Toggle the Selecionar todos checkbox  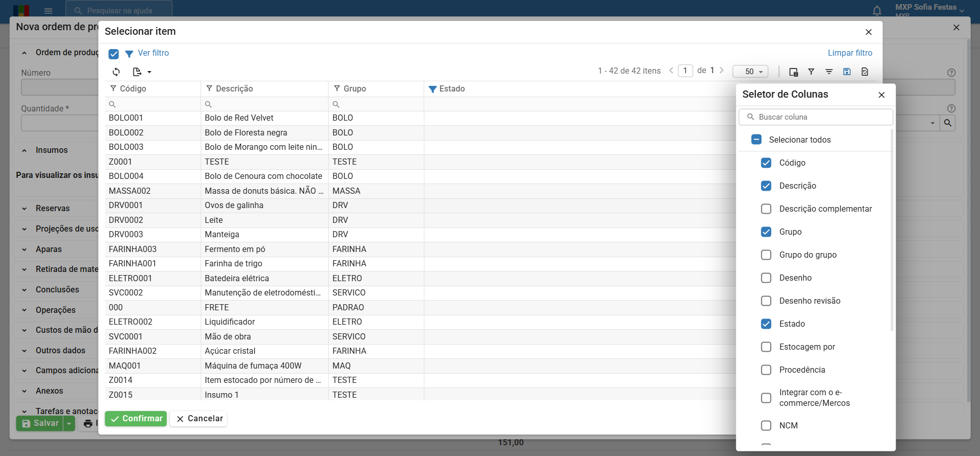coord(757,140)
